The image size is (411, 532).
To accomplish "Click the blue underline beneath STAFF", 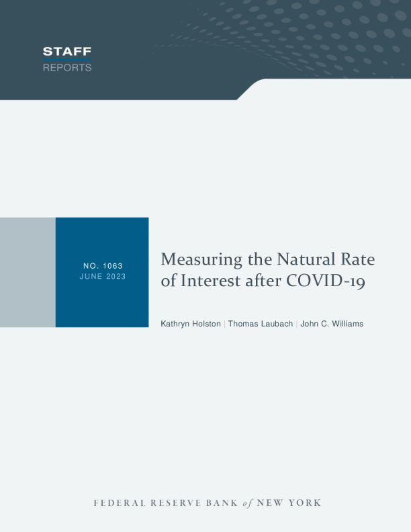I will 67,60.
